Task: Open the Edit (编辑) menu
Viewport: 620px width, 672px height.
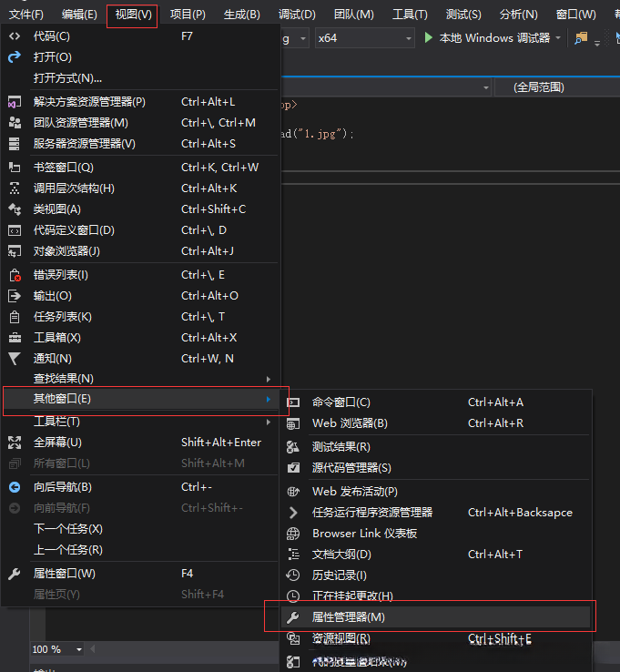Action: click(x=79, y=15)
